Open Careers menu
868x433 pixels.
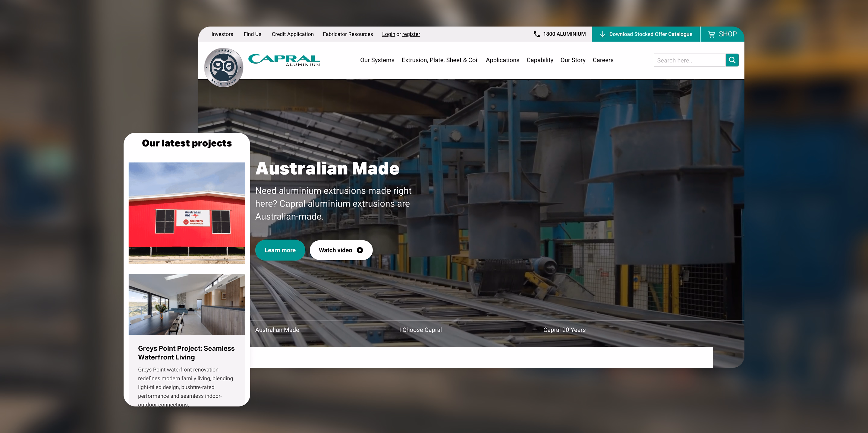click(x=603, y=60)
